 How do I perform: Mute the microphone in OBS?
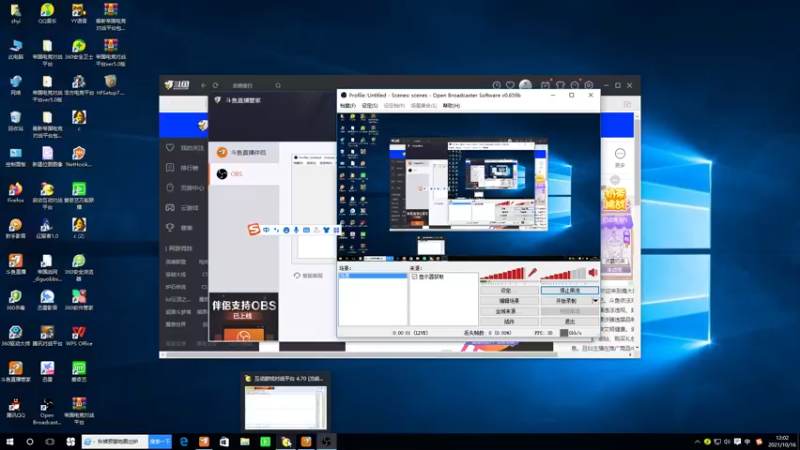click(533, 273)
